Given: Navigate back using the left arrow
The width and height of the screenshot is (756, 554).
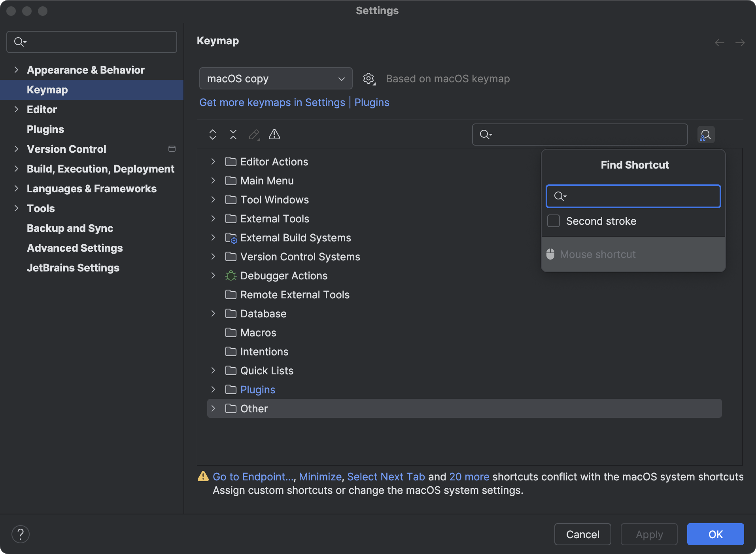Looking at the screenshot, I should tap(719, 43).
